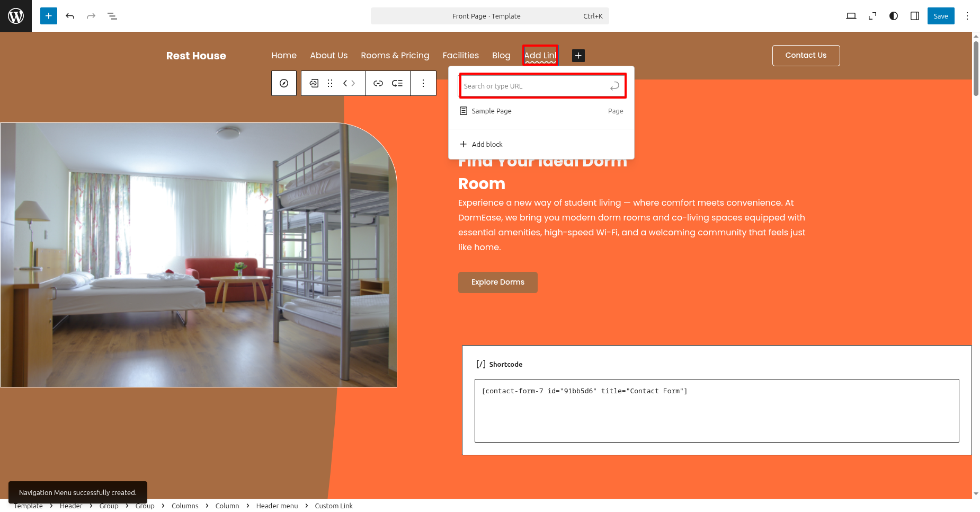Toggle the Styles half-circle panel
Image resolution: width=980 pixels, height=512 pixels.
pyautogui.click(x=894, y=16)
